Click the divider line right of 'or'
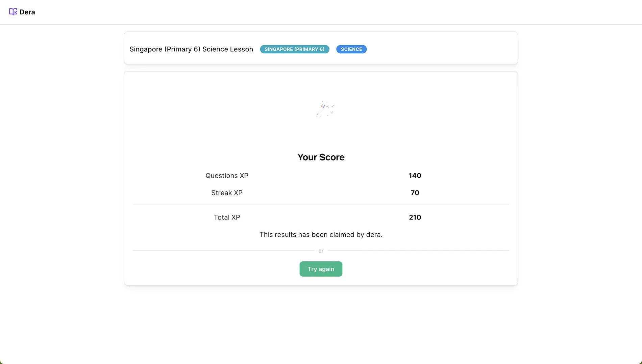The height and width of the screenshot is (364, 642). [418, 251]
